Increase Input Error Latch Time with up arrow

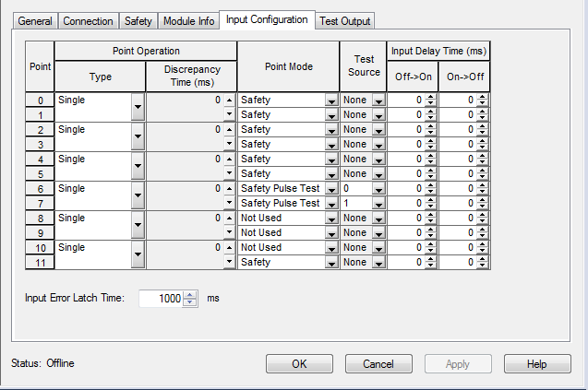coord(191,295)
